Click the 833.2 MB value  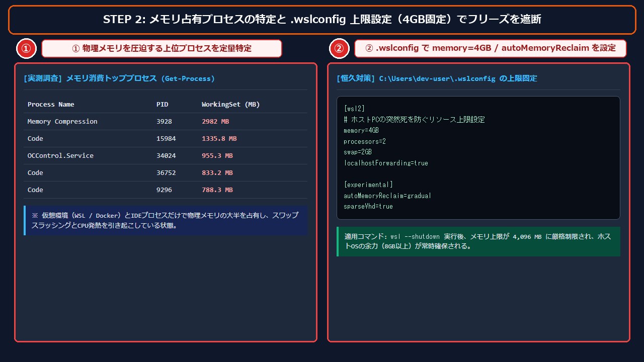click(x=217, y=173)
